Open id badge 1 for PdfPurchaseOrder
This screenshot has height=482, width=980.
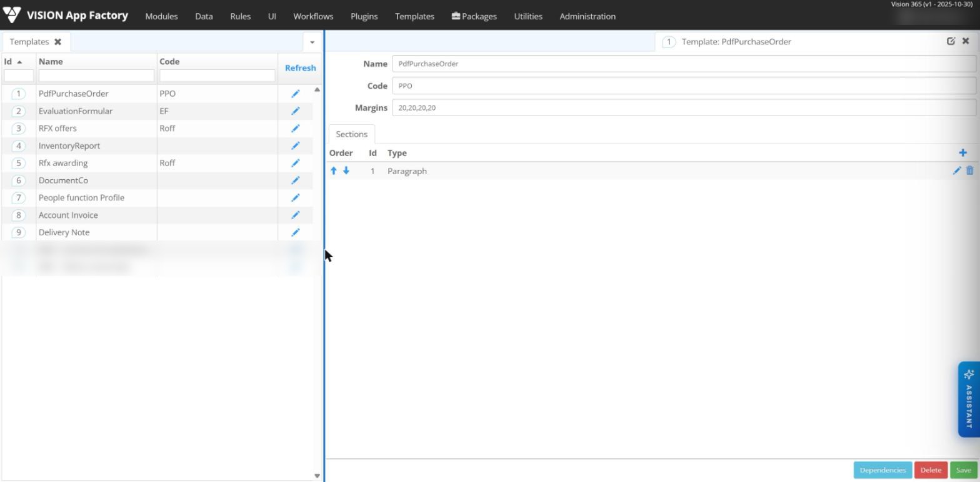(x=19, y=94)
